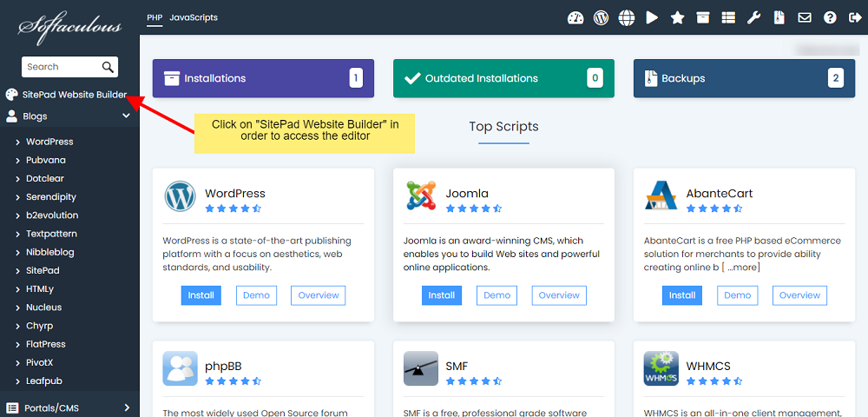Open the Outdated Installations panel
Image resolution: width=868 pixels, height=417 pixels.
tap(503, 79)
